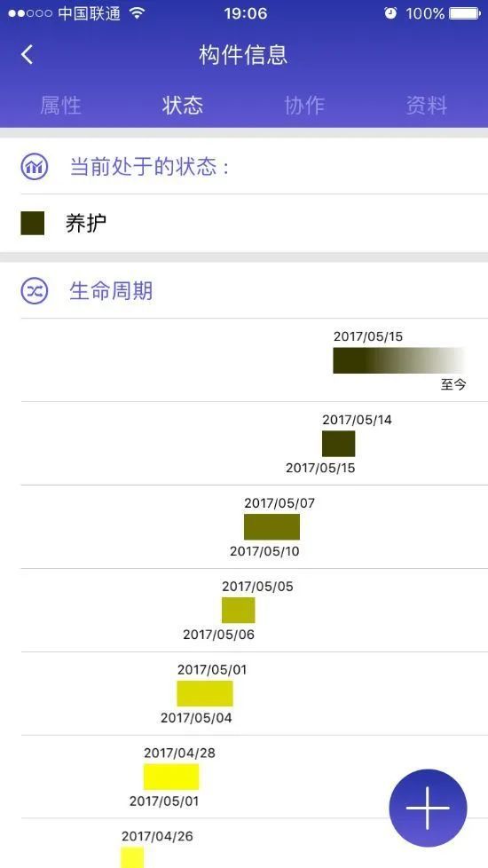Click the current status chart icon
The height and width of the screenshot is (868, 488).
point(35,166)
